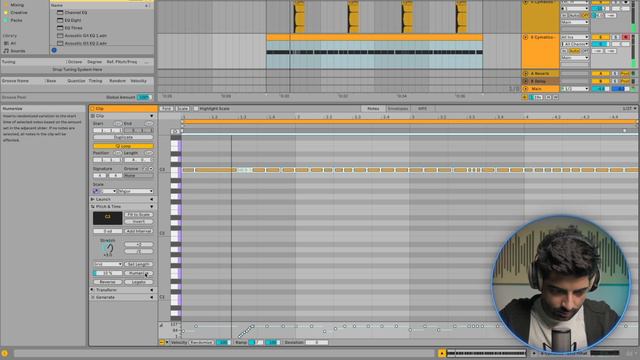The image size is (640, 360).
Task: Click the B Delay return track launch icon
Action: coord(526,81)
